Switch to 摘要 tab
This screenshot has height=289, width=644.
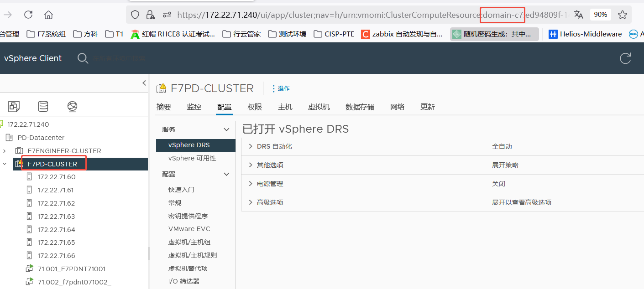click(x=163, y=107)
